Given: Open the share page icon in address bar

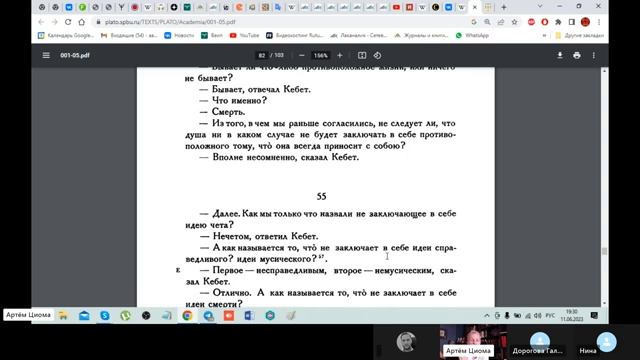Looking at the screenshot, I should [501, 22].
